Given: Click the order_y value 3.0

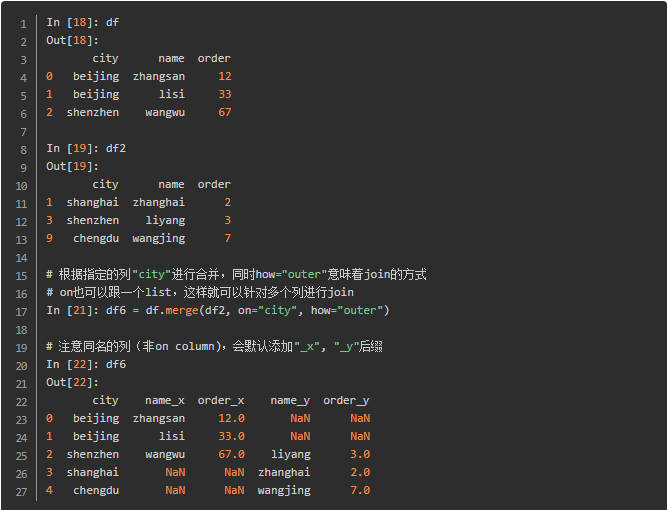Looking at the screenshot, I should [x=360, y=454].
